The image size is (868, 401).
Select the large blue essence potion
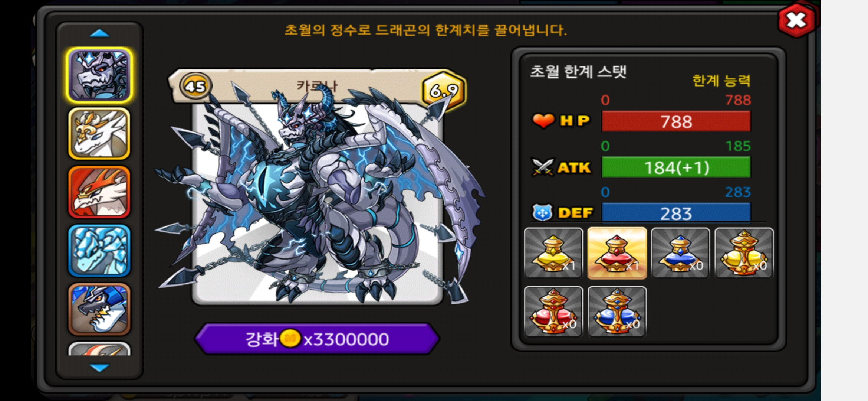[x=617, y=312]
